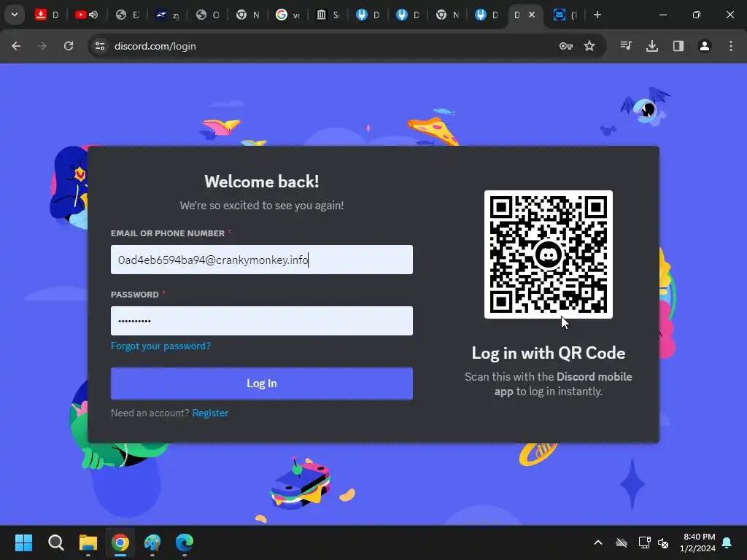Open the Windows Start menu
This screenshot has height=560, width=747.
click(24, 542)
